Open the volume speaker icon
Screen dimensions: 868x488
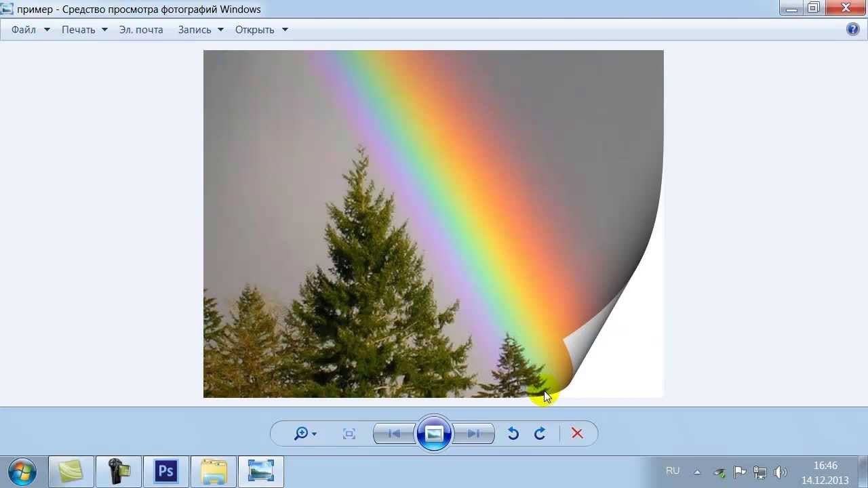(x=781, y=472)
